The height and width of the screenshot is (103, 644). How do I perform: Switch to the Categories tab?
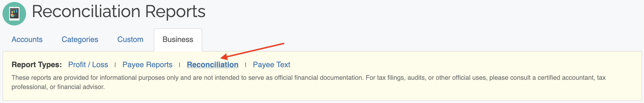(80, 39)
